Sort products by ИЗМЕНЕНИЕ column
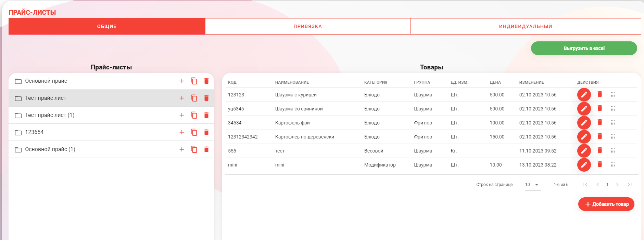 [x=531, y=82]
